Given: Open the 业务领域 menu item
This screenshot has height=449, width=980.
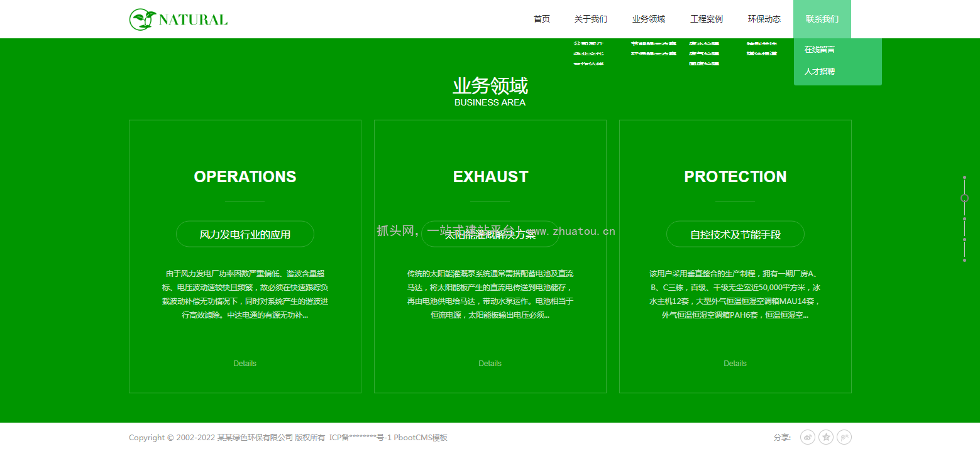Looking at the screenshot, I should click(649, 19).
